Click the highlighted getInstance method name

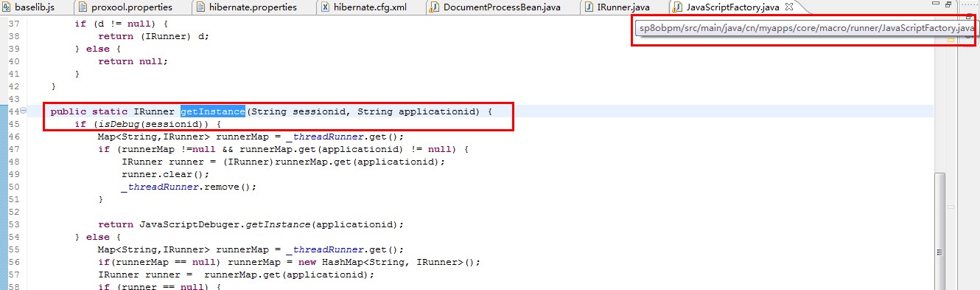(213, 111)
